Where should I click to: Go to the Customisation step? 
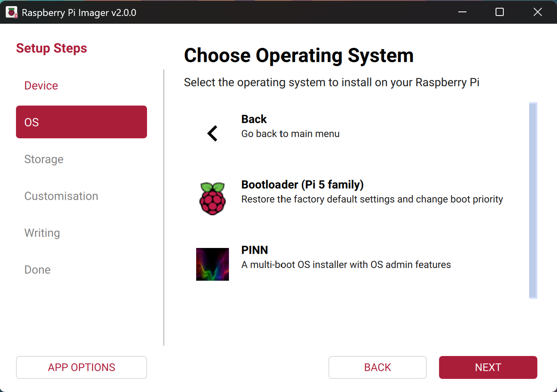point(61,196)
